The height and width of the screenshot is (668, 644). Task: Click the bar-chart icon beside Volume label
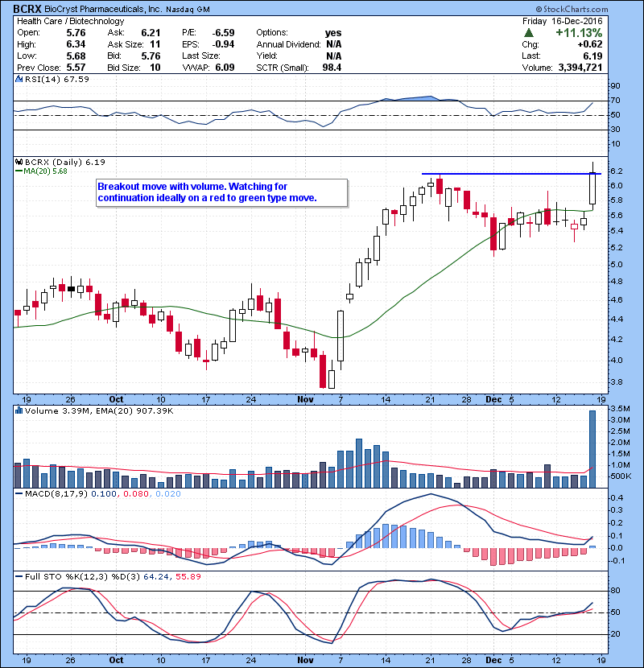click(19, 410)
